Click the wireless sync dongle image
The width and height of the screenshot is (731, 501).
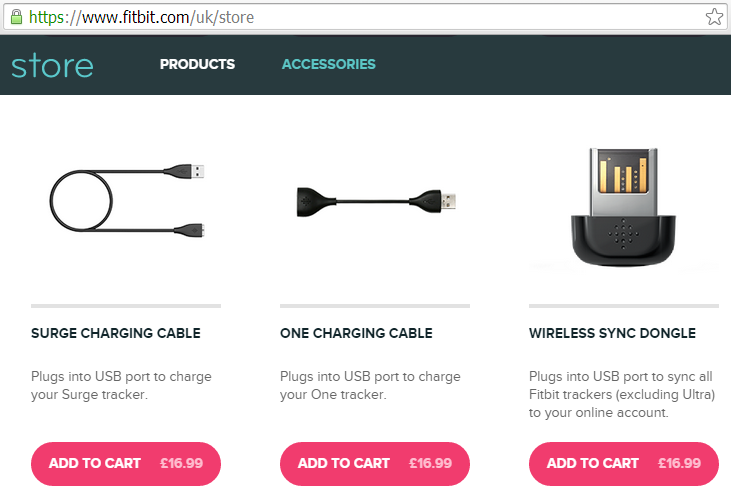(x=624, y=207)
